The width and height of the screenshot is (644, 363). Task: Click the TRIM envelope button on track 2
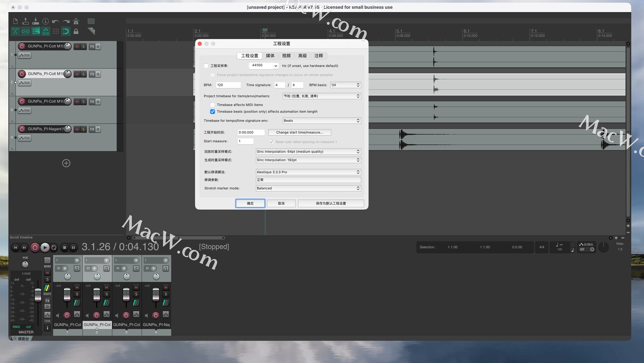25,83
